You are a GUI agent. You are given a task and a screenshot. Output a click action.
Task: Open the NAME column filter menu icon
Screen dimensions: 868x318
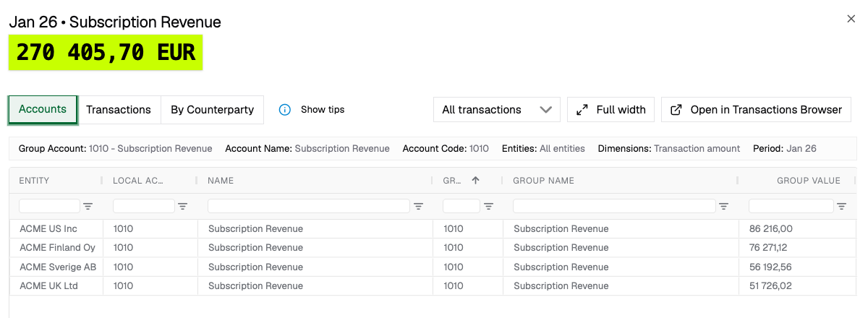click(x=418, y=206)
